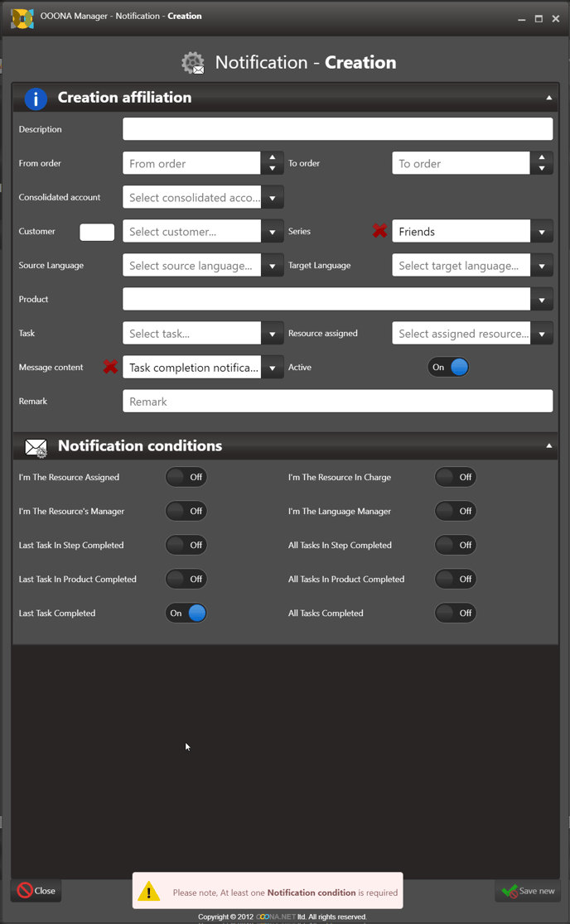570x924 pixels.
Task: Collapse the Creation affiliation section
Action: [548, 98]
